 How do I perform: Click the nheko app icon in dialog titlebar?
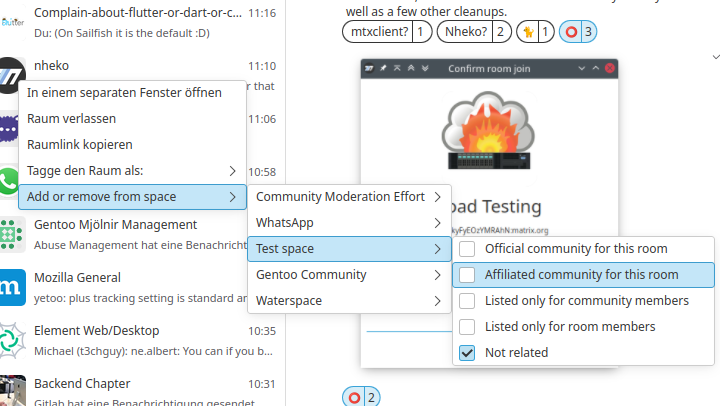pyautogui.click(x=370, y=68)
